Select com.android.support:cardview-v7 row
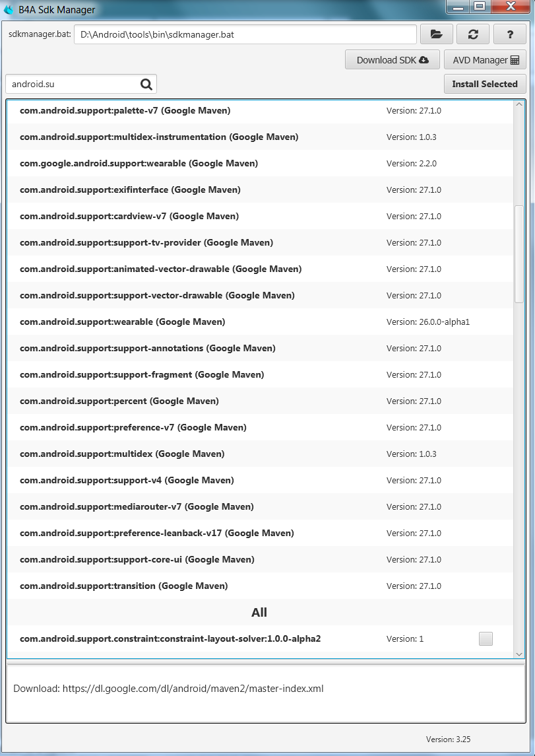535x756 pixels. (x=260, y=216)
